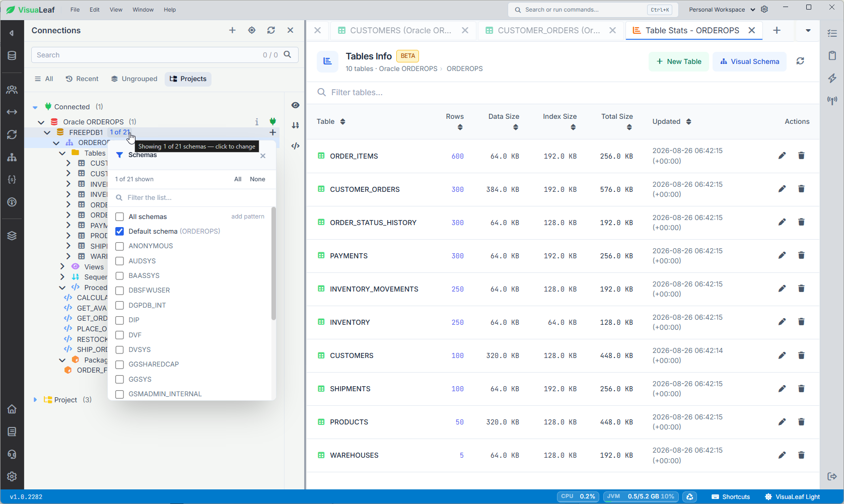The width and height of the screenshot is (844, 504).
Task: Click the sort order icon in tree toolbar
Action: click(x=295, y=125)
